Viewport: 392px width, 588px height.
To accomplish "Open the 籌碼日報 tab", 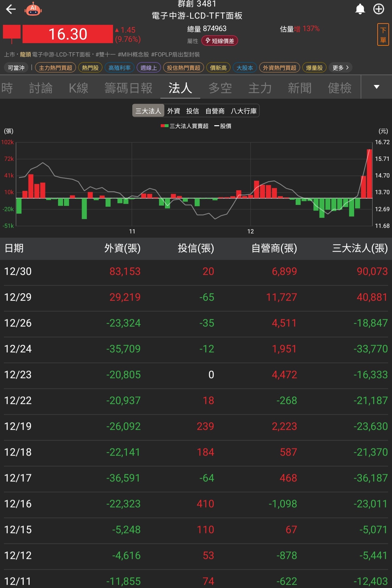I will tap(128, 88).
